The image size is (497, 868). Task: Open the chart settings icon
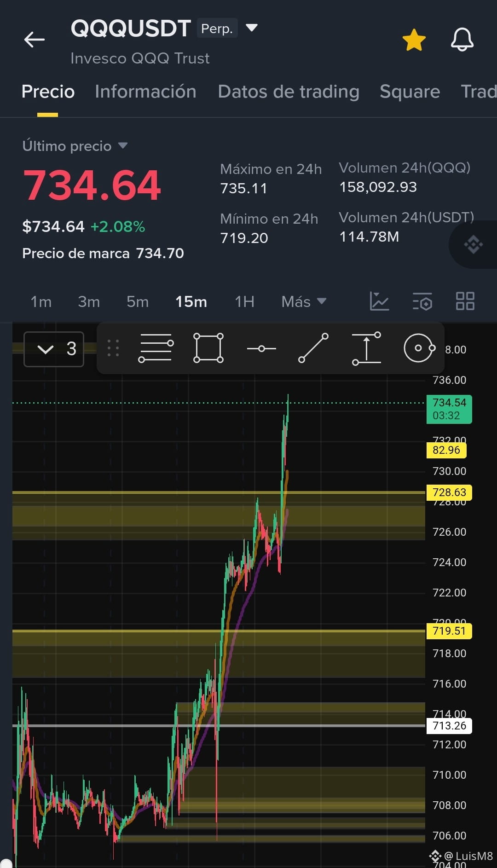422,301
